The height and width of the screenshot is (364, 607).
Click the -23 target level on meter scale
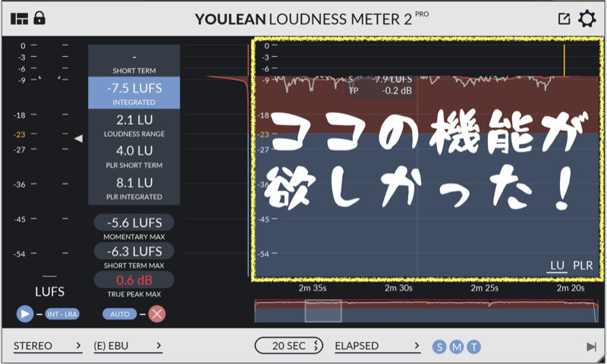tap(20, 135)
